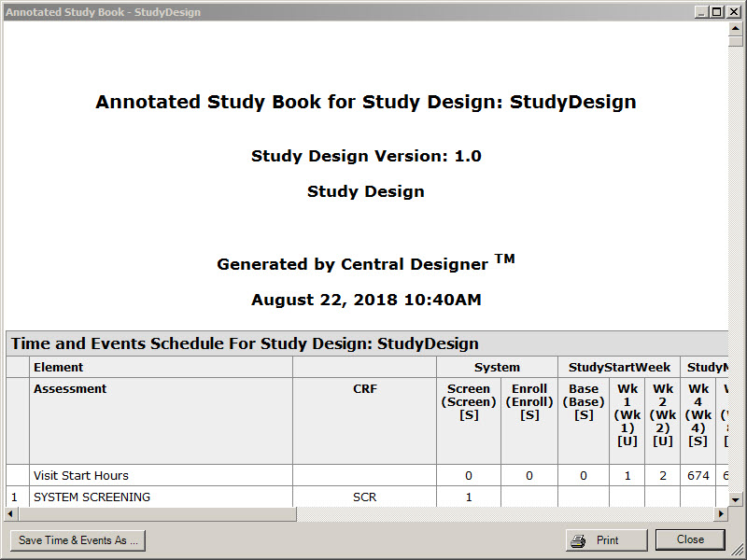Select the Wk 2 (Wk 2) [U] header
This screenshot has width=747, height=560.
(x=662, y=421)
